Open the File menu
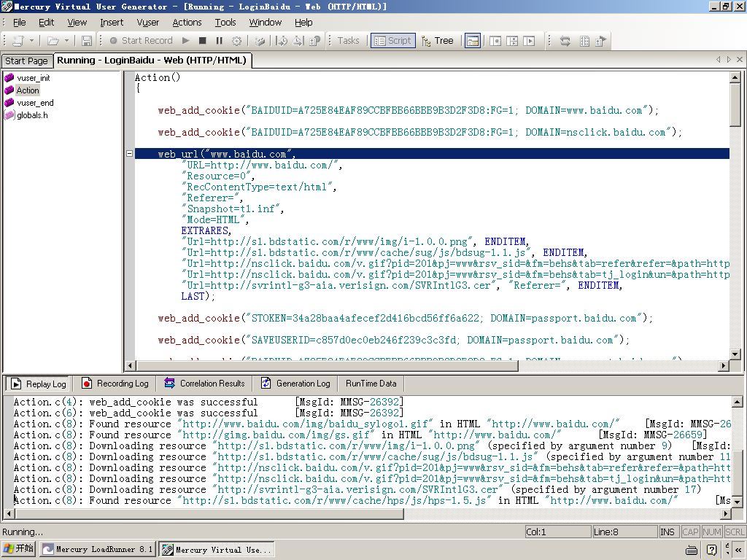The height and width of the screenshot is (560, 747). click(x=20, y=23)
